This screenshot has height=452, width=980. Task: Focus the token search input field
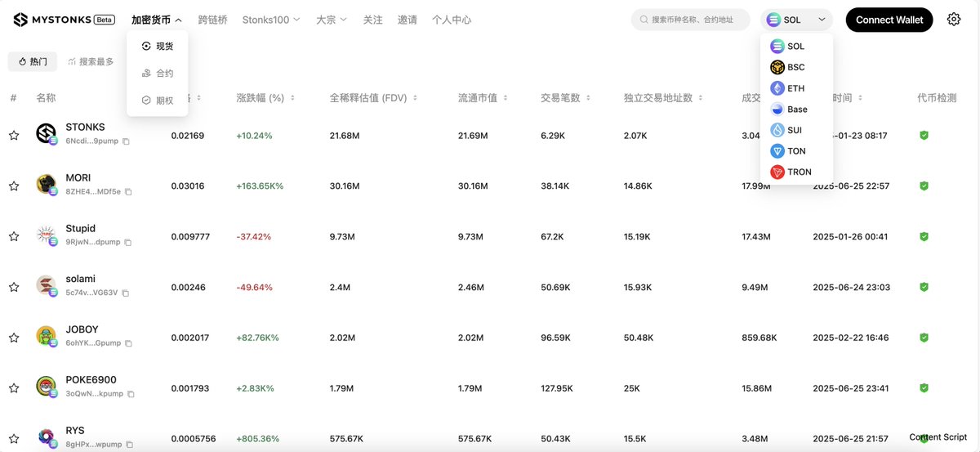pos(690,20)
